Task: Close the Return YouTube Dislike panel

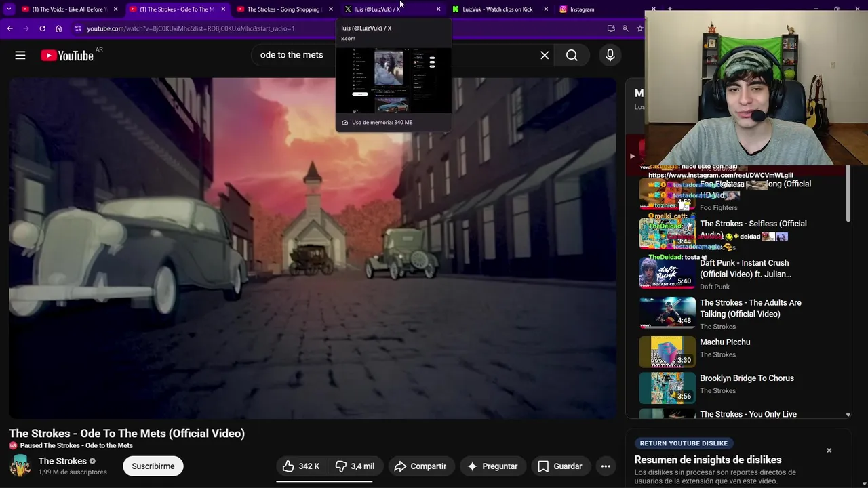Action: (x=829, y=450)
